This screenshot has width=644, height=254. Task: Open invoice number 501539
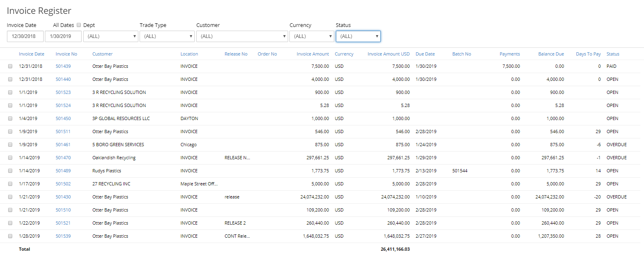pyautogui.click(x=63, y=236)
